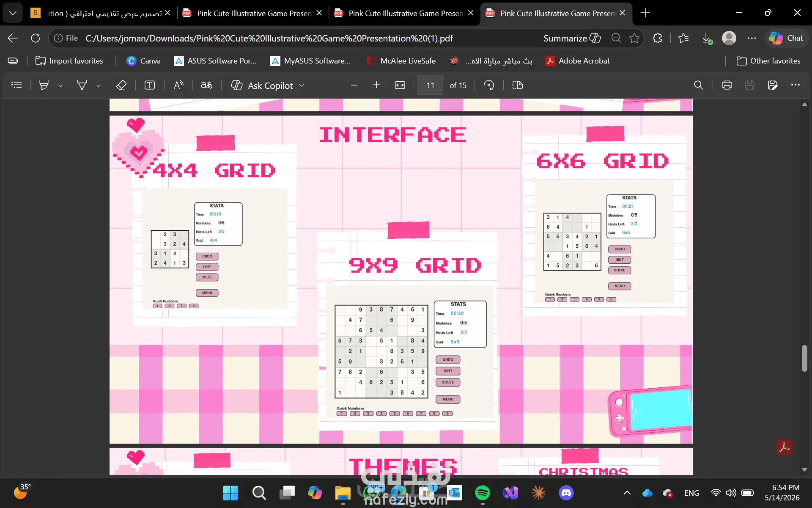Image resolution: width=812 pixels, height=508 pixels.
Task: Save the PDF file
Action: (750, 85)
